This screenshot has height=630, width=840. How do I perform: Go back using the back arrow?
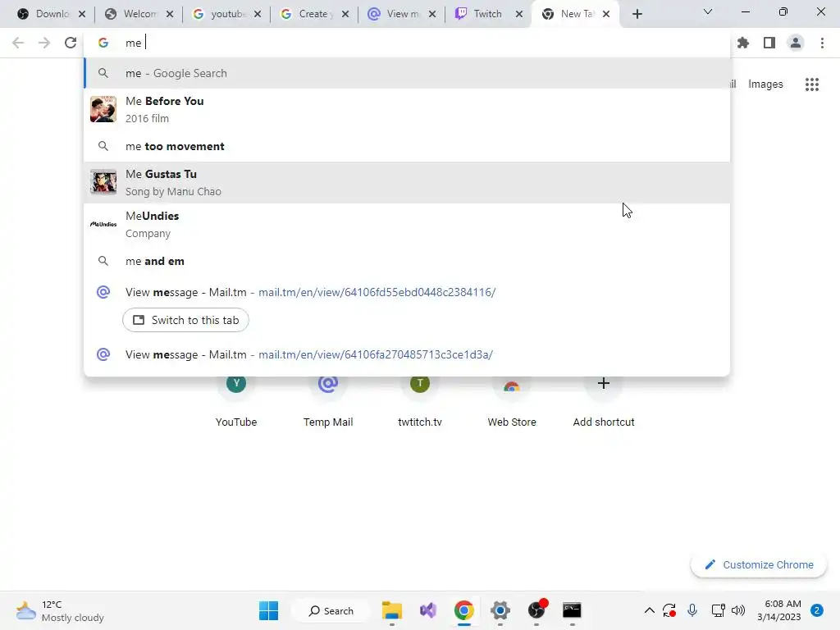pyautogui.click(x=18, y=43)
